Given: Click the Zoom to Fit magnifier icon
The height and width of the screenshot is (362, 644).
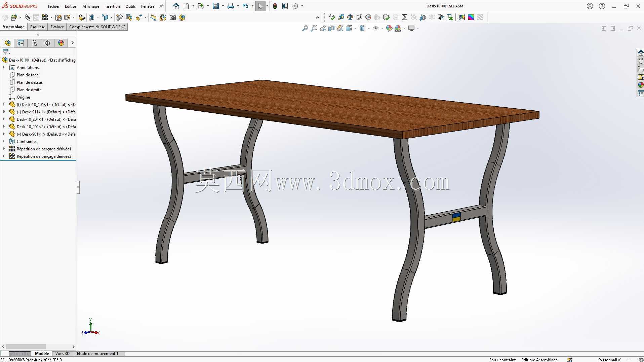Looking at the screenshot, I should click(x=305, y=29).
